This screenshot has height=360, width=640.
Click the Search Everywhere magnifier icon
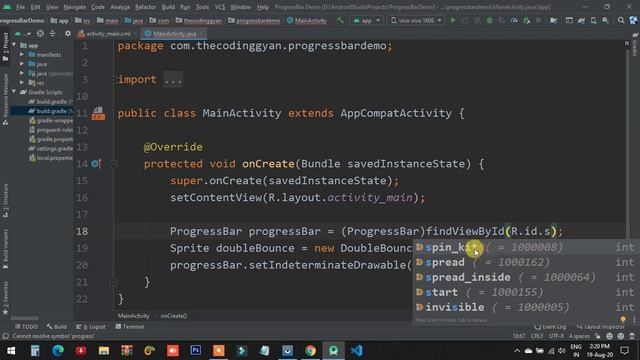[x=621, y=20]
